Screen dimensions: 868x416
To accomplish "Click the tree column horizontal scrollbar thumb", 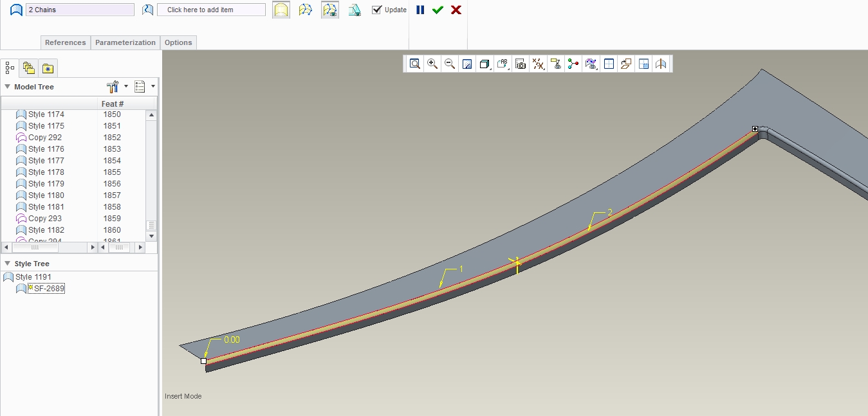I will (x=35, y=247).
